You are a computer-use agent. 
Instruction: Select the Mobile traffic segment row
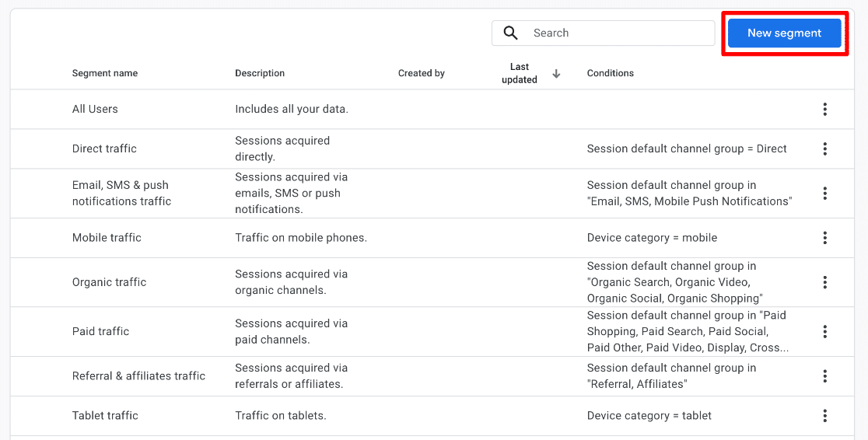(x=107, y=238)
